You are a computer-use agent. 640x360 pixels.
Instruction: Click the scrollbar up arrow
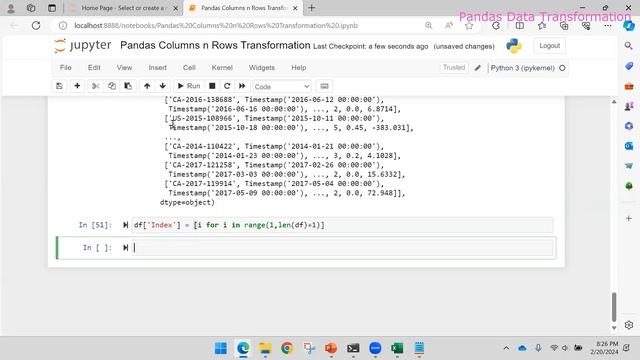(614, 102)
